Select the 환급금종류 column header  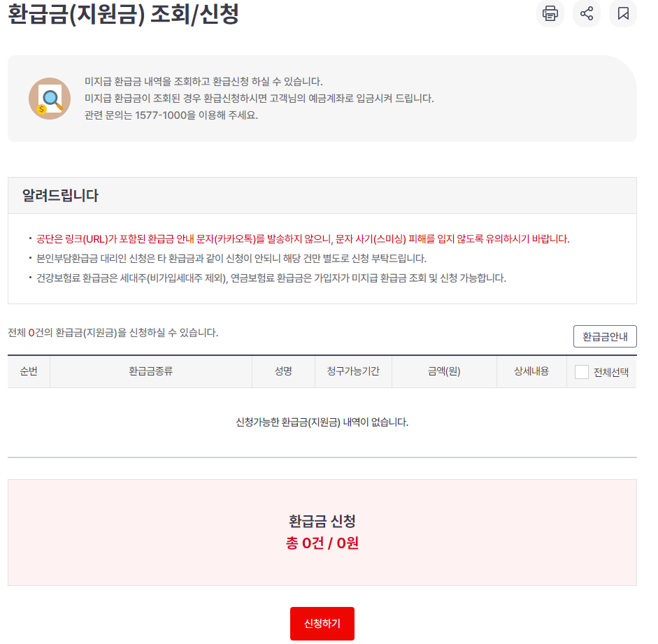pos(150,371)
